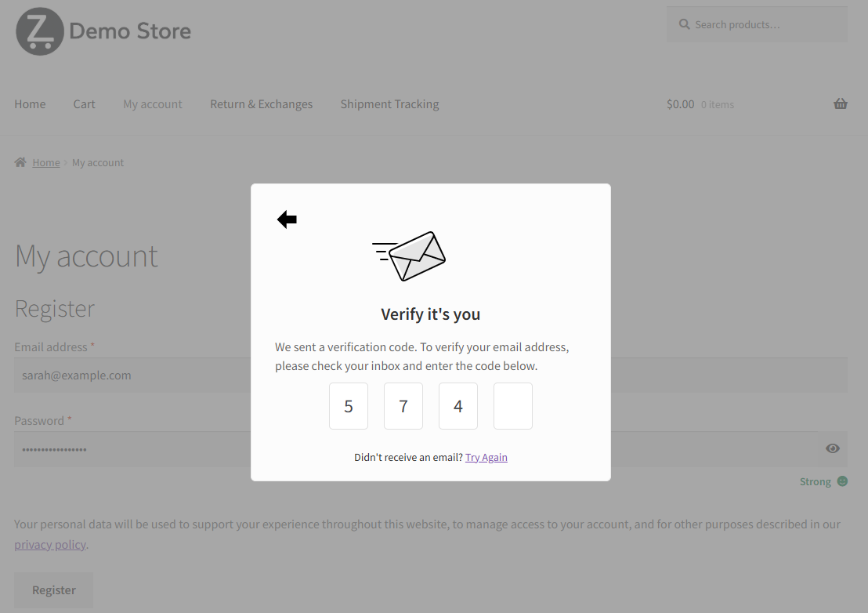Click the breadcrumb Home link
The width and height of the screenshot is (868, 613).
click(x=46, y=163)
